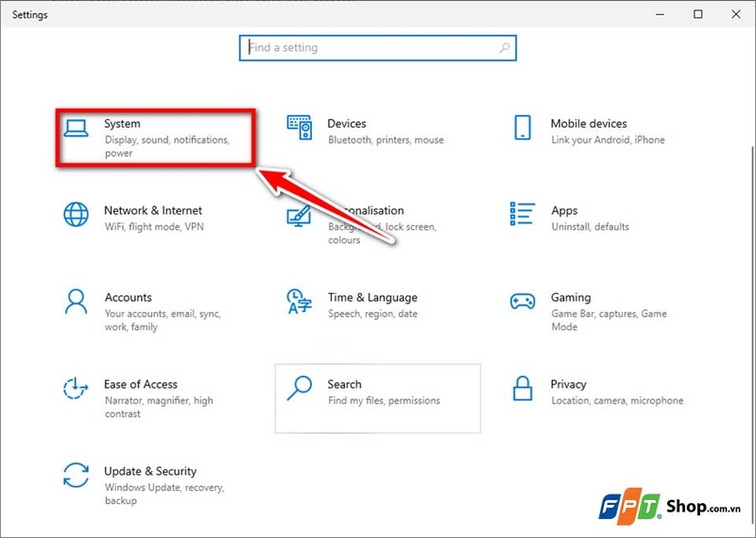This screenshot has height=538, width=756.
Task: Click the Ease of Access icon
Action: (x=76, y=389)
